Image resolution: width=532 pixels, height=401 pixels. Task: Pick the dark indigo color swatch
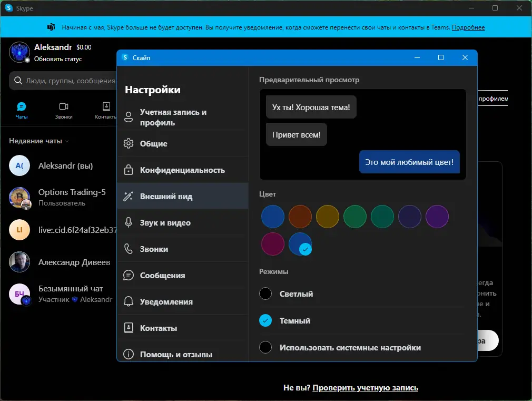[x=409, y=217]
